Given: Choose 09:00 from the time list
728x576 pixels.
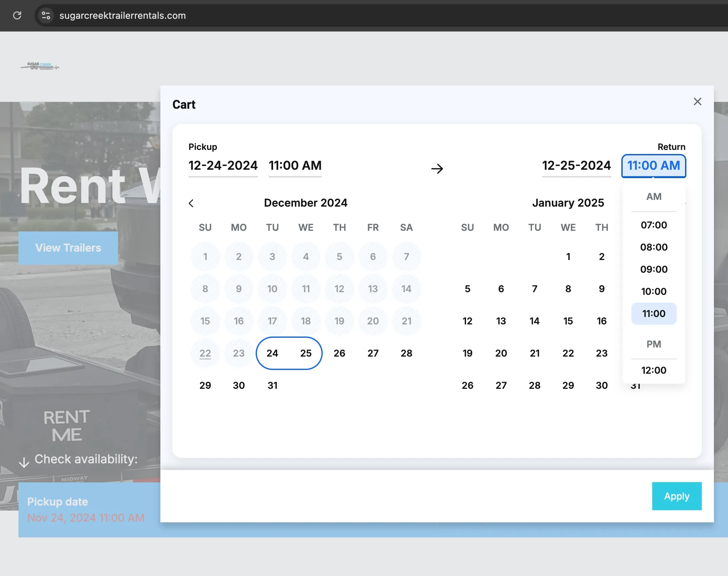Looking at the screenshot, I should click(654, 269).
